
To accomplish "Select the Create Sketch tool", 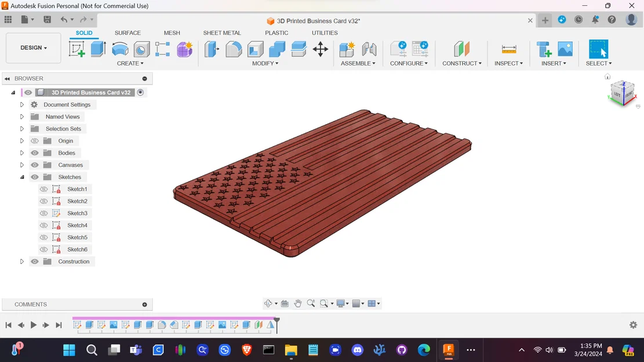I will pos(77,49).
